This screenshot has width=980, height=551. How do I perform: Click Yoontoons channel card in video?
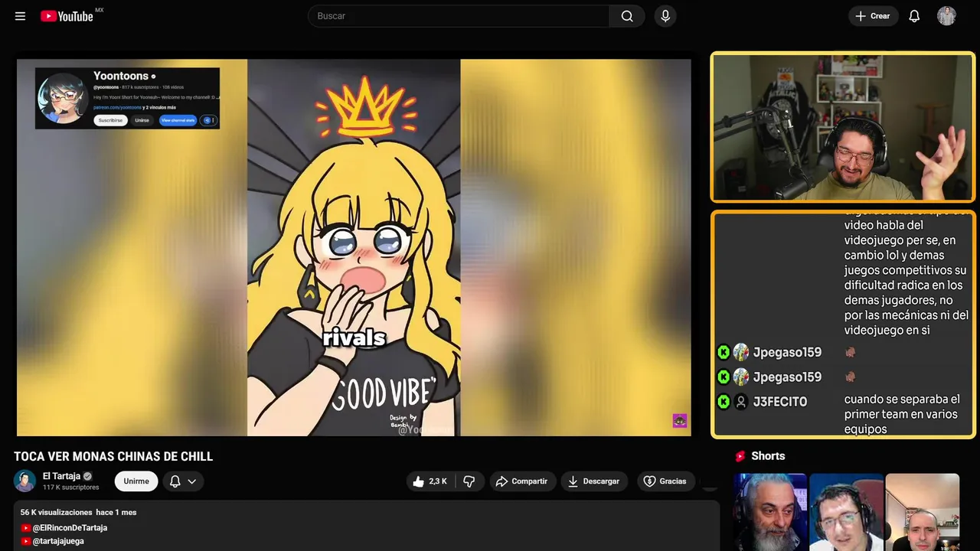[127, 98]
